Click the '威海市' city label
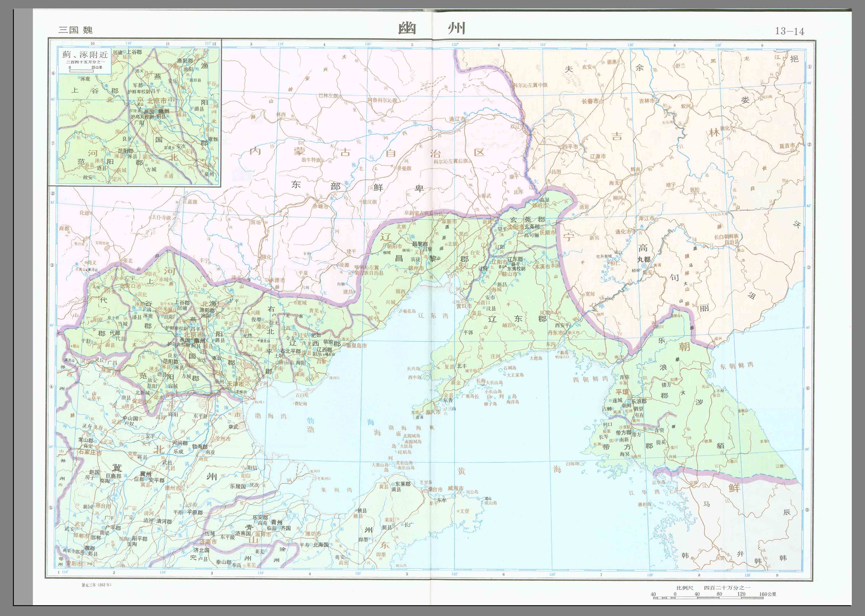 [x=456, y=488]
